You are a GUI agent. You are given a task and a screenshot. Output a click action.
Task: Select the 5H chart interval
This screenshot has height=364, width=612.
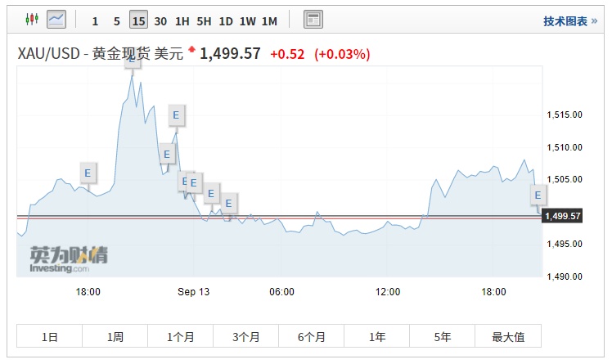204,20
